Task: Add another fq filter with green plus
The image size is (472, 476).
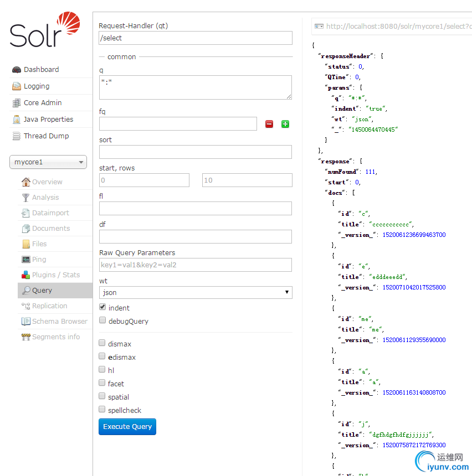Action: 285,124
